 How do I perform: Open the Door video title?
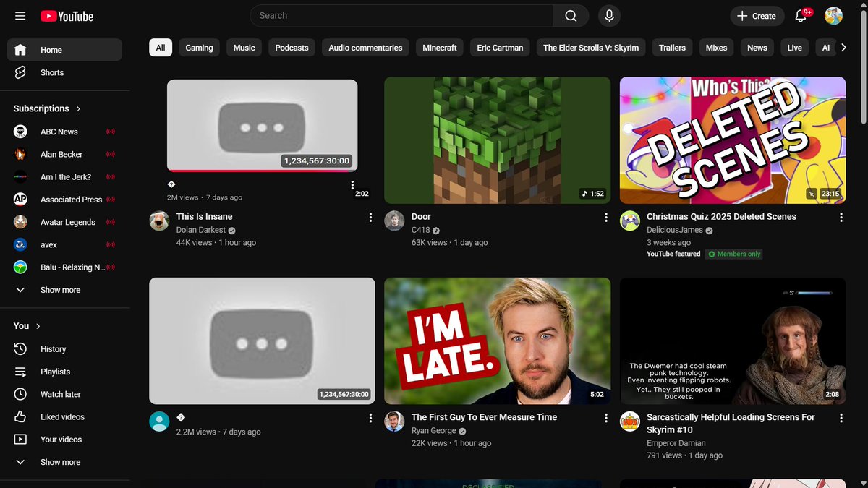coord(421,216)
